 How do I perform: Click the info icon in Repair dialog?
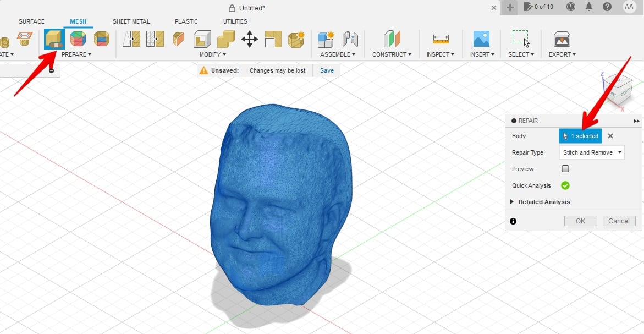pyautogui.click(x=513, y=221)
